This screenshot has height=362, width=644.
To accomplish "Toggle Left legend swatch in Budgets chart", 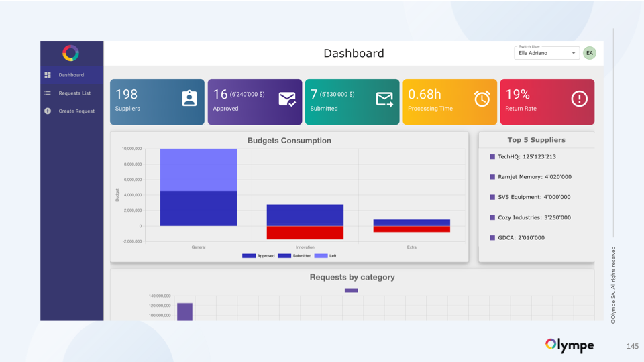I will (x=321, y=255).
